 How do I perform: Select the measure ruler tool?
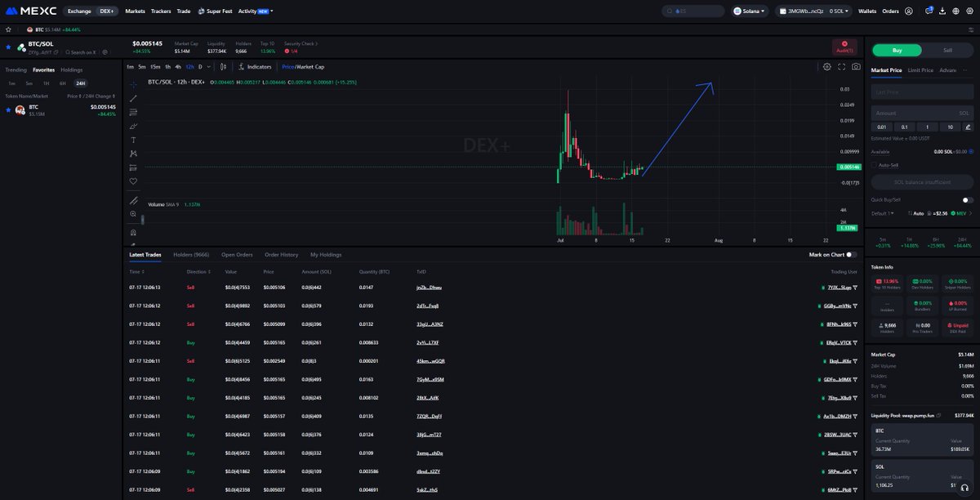point(133,200)
